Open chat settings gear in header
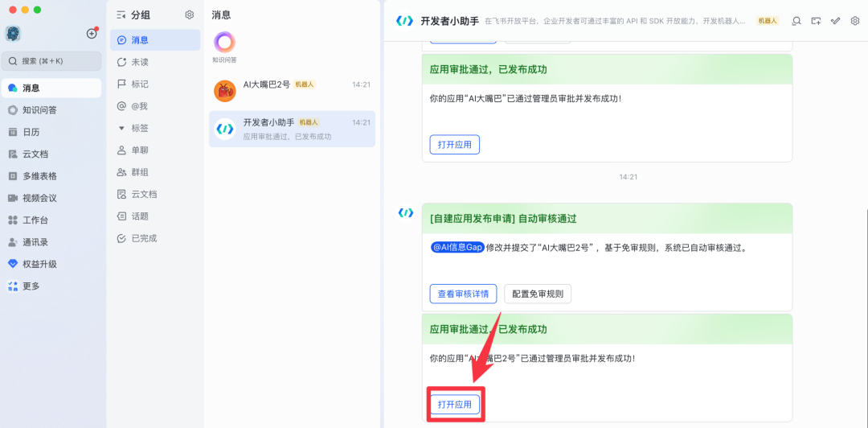The width and height of the screenshot is (868, 428). (855, 21)
